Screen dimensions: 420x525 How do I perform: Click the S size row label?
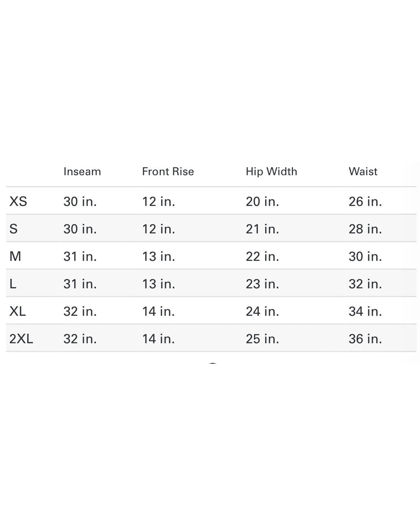pos(13,229)
